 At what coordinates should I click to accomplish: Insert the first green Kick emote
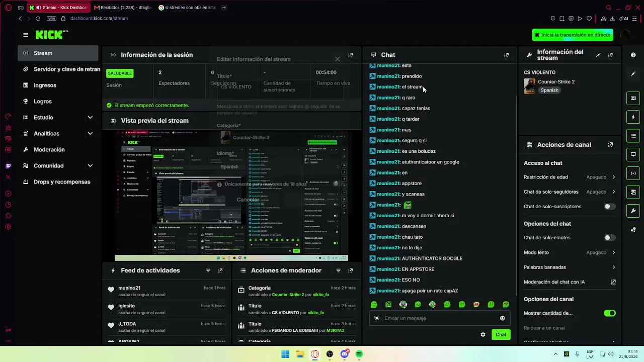(x=374, y=304)
